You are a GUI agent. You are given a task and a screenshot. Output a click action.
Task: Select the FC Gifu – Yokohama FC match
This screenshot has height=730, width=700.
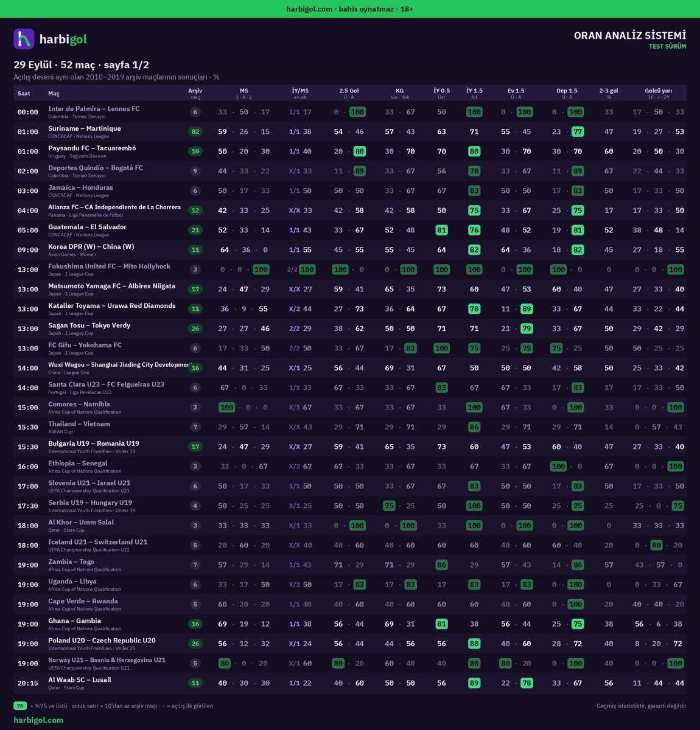point(85,345)
